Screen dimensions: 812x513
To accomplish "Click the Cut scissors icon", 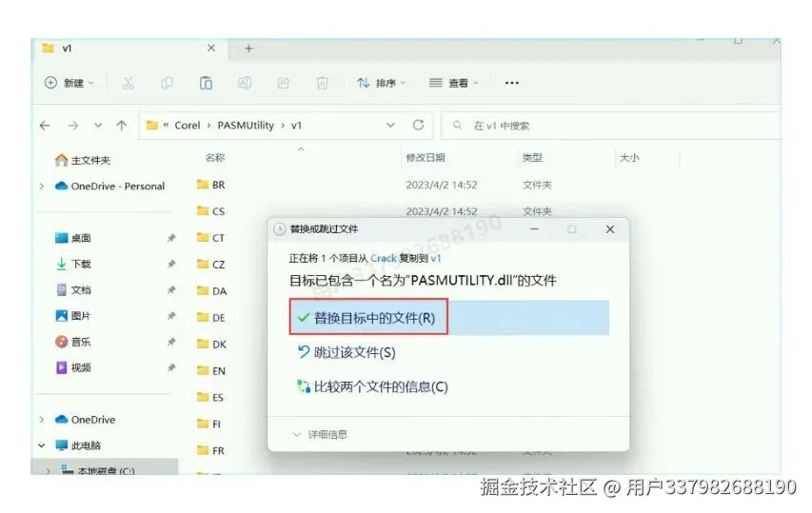I will point(128,83).
